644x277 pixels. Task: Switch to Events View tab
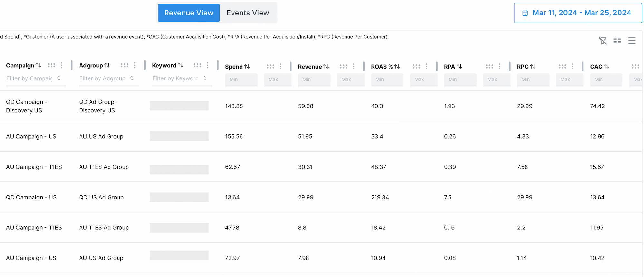247,13
